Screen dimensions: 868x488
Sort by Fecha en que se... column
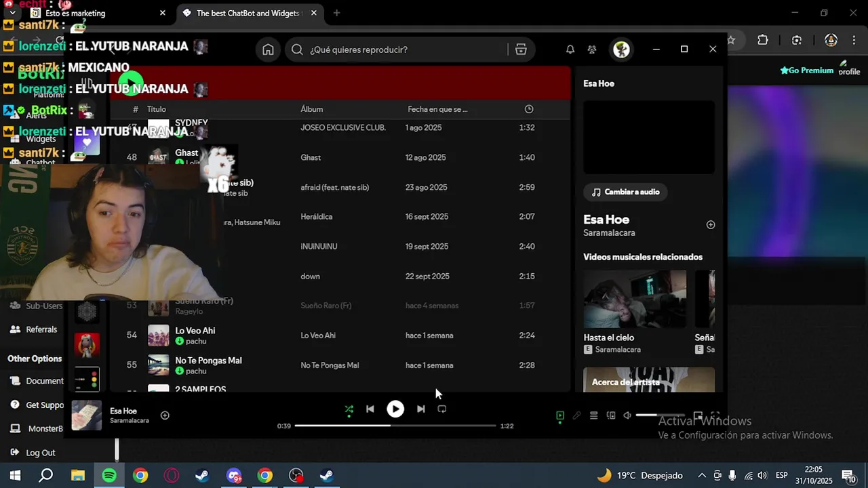tap(437, 109)
